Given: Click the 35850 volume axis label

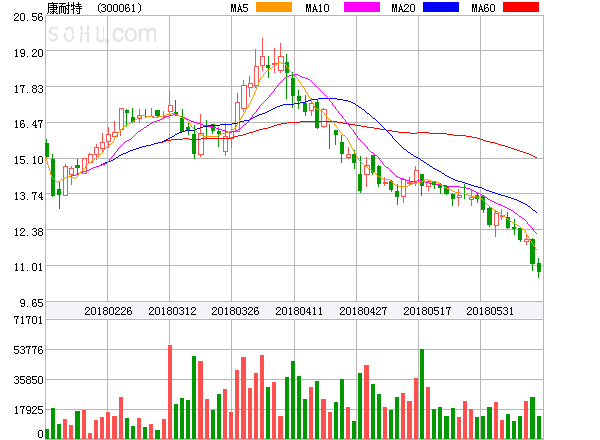Looking at the screenshot, I should click(x=29, y=380).
